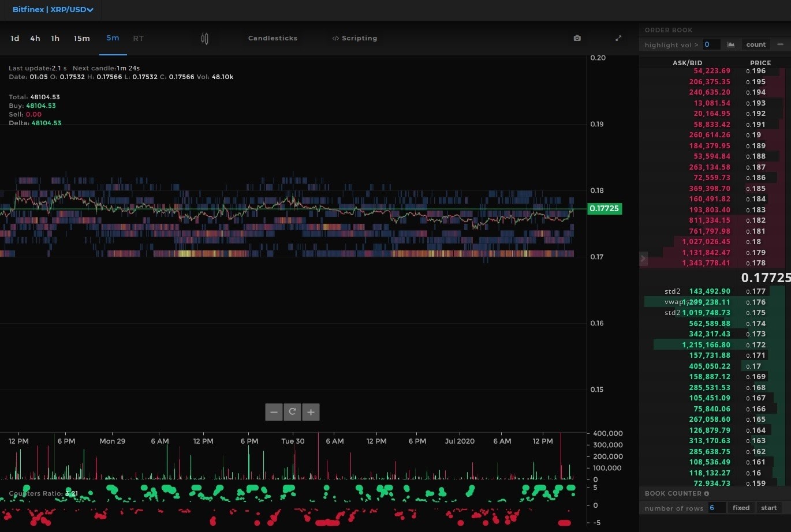The image size is (791, 532).
Task: Toggle order book depth chart icon
Action: (x=731, y=44)
